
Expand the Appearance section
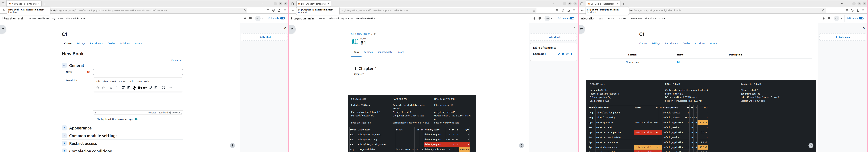(x=64, y=128)
